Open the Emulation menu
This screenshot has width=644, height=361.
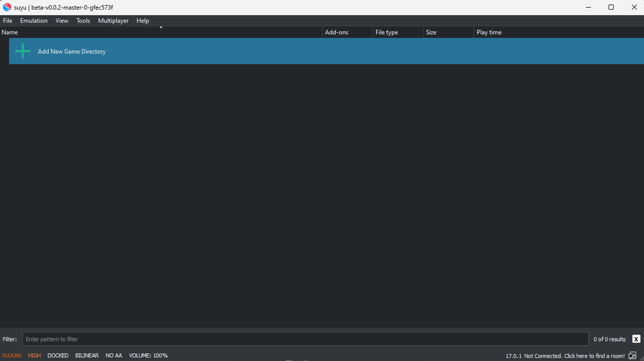coord(34,21)
